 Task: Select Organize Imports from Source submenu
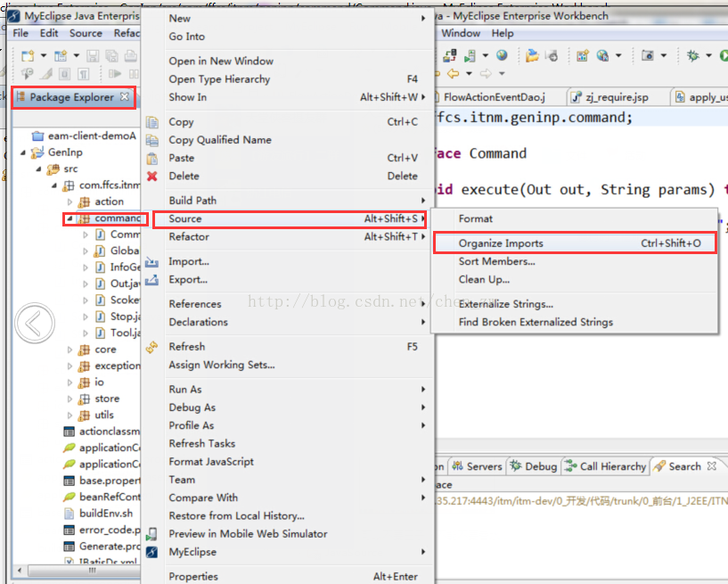[575, 243]
